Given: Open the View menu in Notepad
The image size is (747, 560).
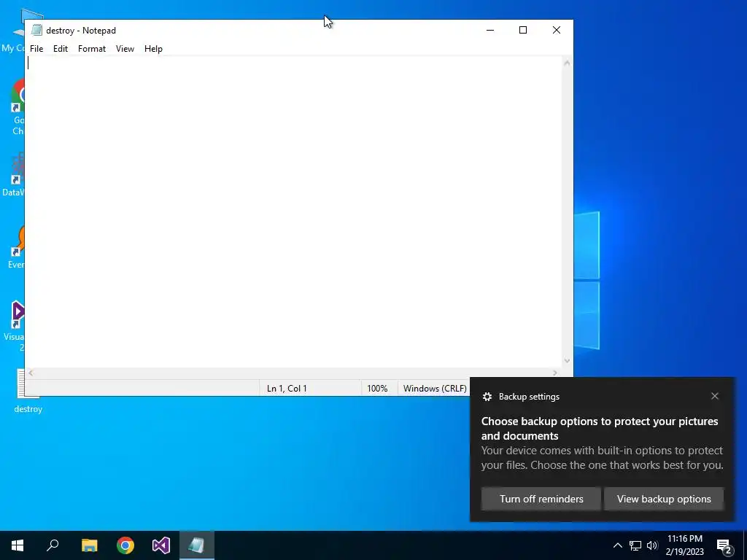Looking at the screenshot, I should click(x=125, y=49).
